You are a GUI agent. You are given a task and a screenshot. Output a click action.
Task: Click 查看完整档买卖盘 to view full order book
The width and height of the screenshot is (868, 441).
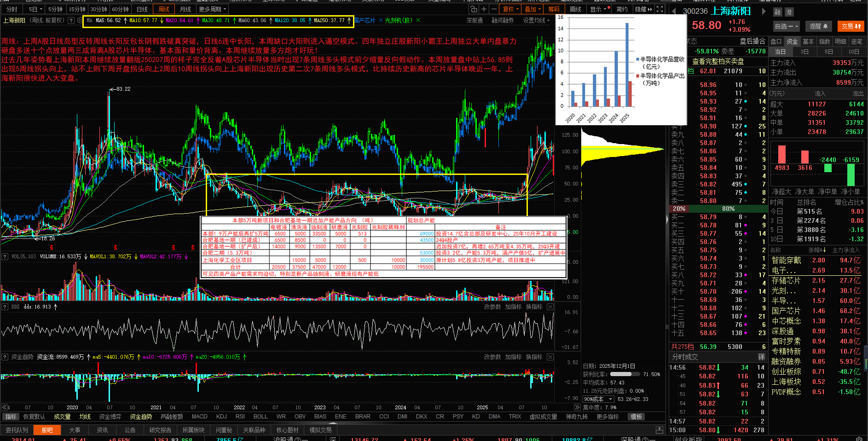click(718, 61)
